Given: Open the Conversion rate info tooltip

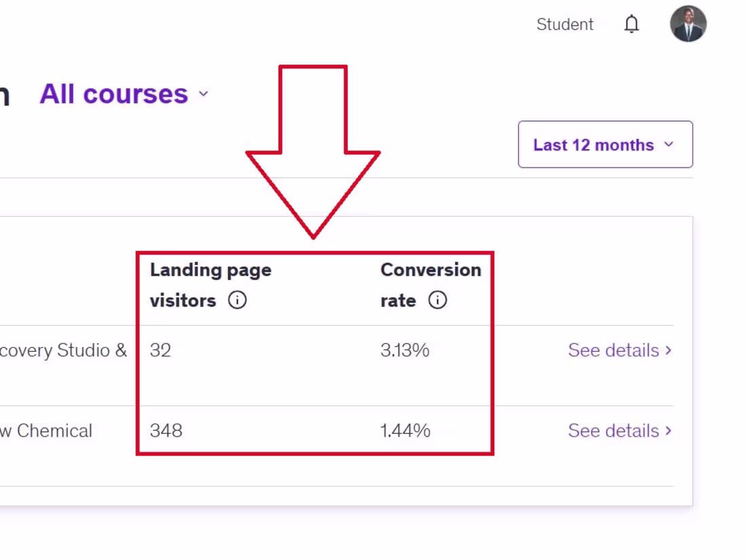Looking at the screenshot, I should pyautogui.click(x=438, y=300).
